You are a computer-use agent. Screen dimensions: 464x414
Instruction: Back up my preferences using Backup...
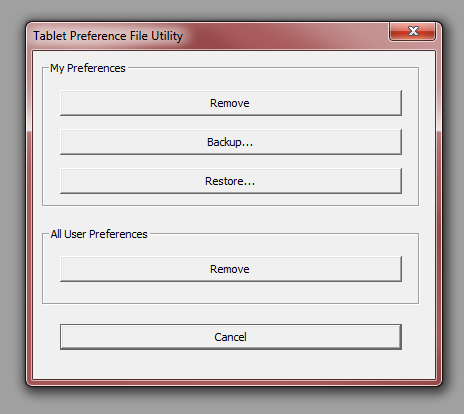[231, 142]
